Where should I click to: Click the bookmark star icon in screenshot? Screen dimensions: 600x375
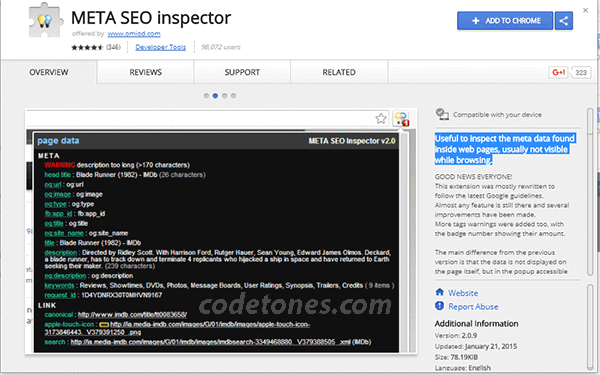381,119
